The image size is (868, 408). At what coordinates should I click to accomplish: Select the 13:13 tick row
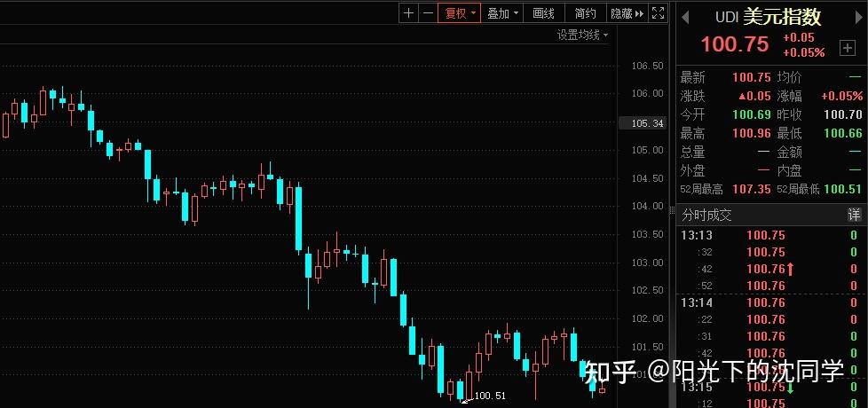770,235
